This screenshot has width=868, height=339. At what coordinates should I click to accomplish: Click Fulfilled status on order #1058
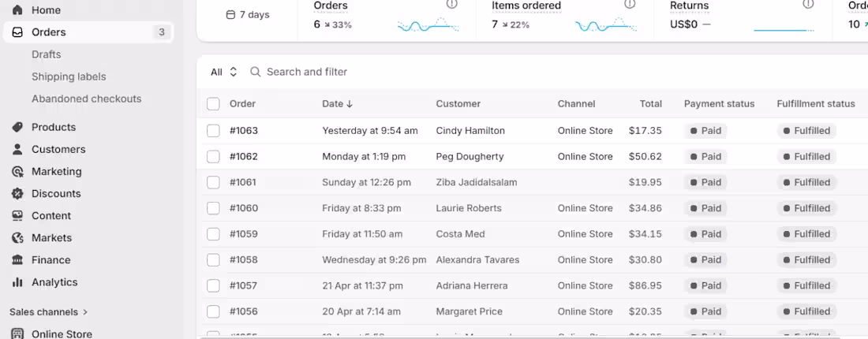point(806,260)
